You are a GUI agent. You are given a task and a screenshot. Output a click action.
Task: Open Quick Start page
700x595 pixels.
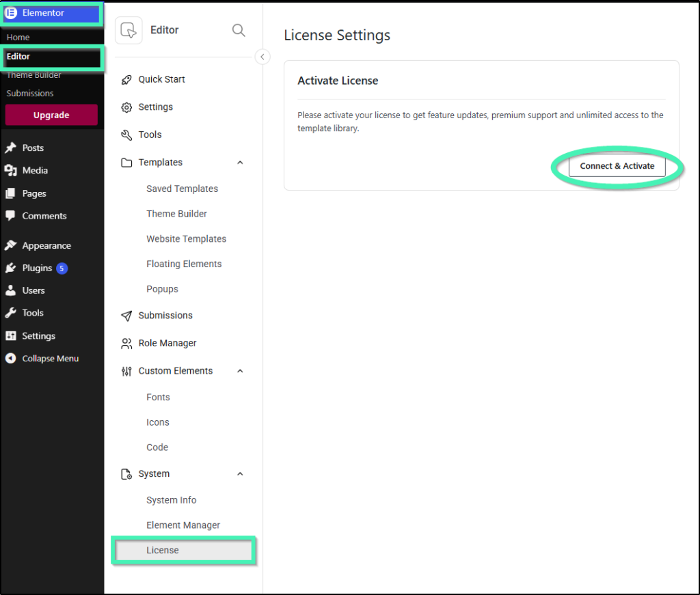tap(161, 80)
